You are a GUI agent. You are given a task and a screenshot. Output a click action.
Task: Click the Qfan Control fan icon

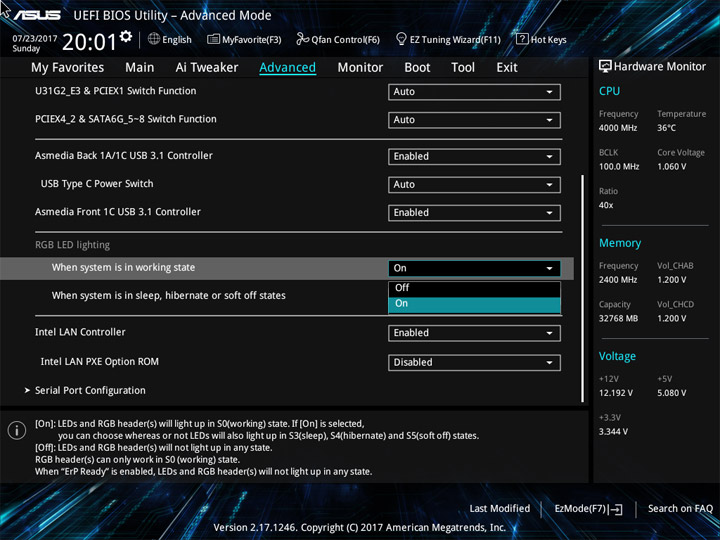(x=303, y=39)
